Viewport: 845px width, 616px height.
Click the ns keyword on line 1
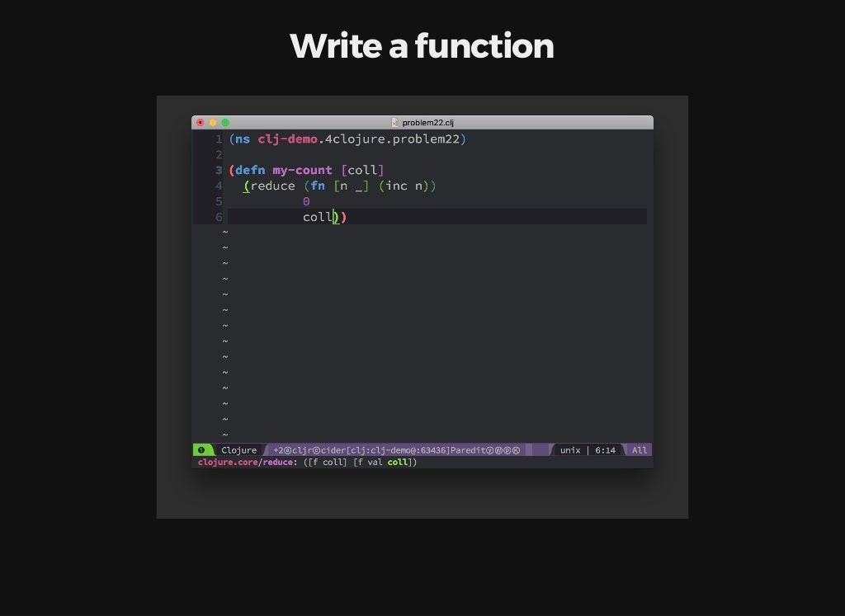(243, 139)
